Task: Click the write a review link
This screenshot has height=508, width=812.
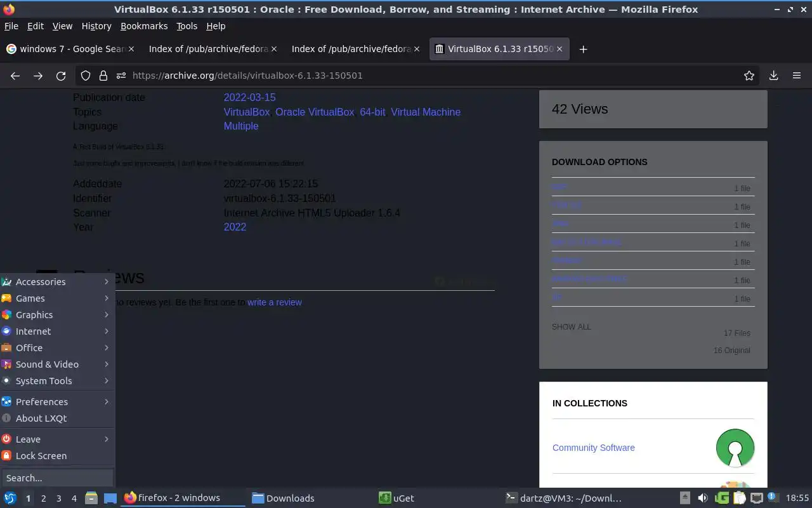Action: tap(275, 302)
